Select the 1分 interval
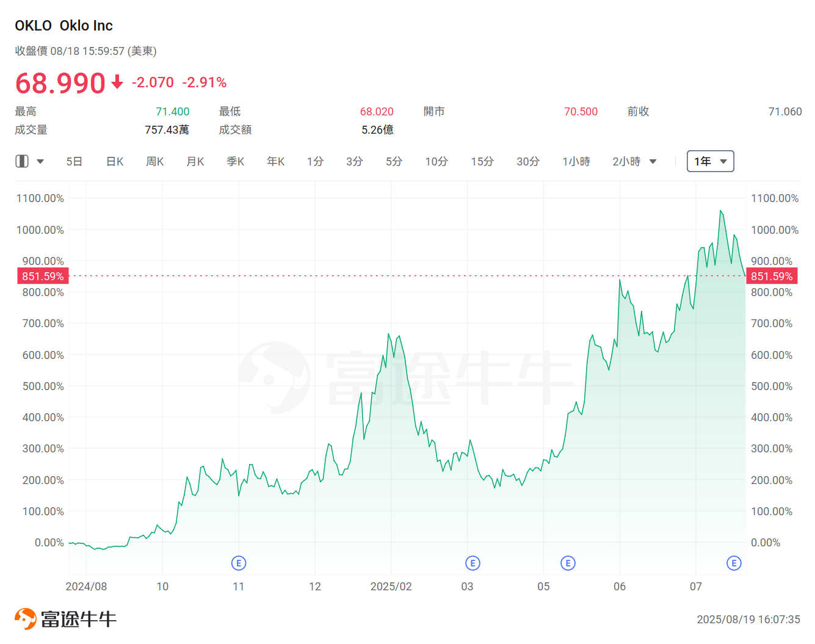The image size is (815, 644). tap(315, 161)
